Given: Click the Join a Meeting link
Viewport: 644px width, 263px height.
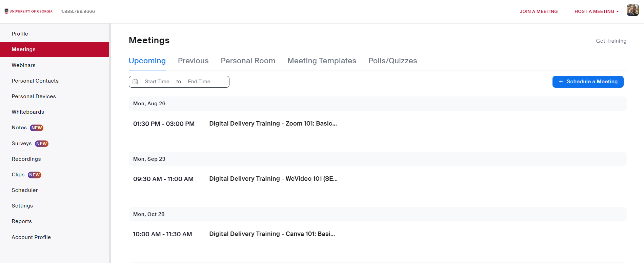Looking at the screenshot, I should (x=539, y=11).
